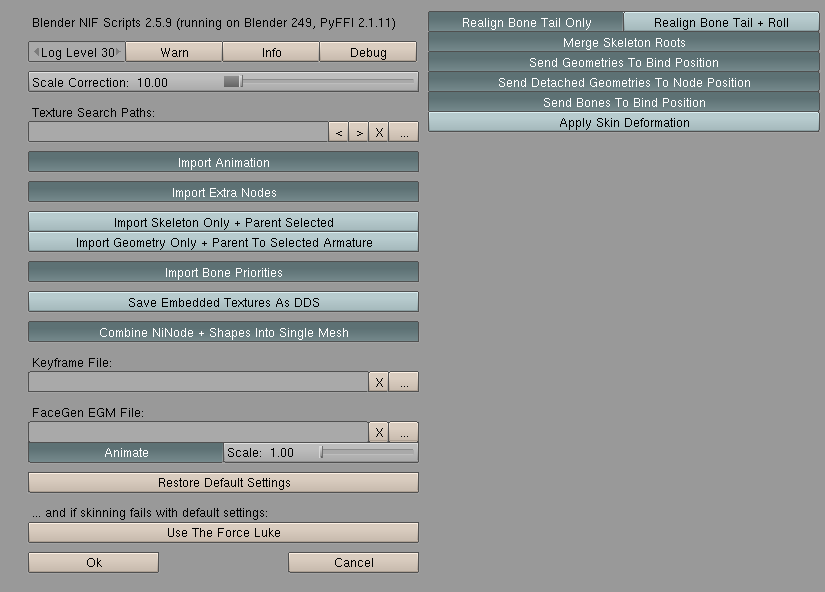Viewport: 825px width, 592px height.
Task: Go to next texture search path
Action: (359, 132)
